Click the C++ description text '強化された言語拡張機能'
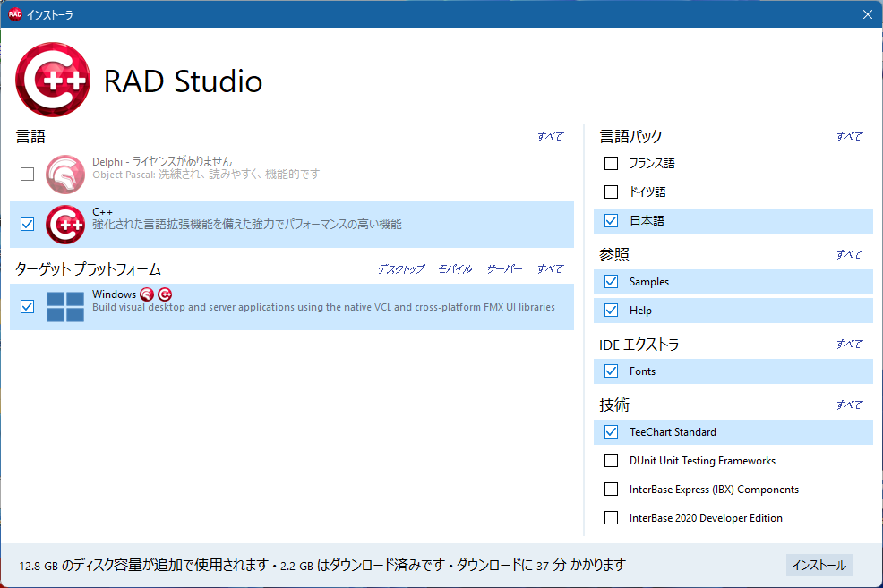The width and height of the screenshot is (883, 588). click(x=246, y=225)
